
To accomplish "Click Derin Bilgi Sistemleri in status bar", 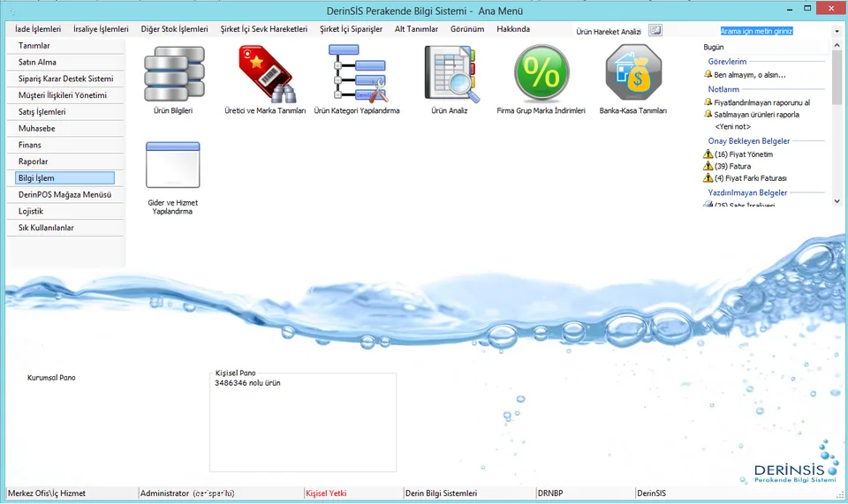I will 441,493.
